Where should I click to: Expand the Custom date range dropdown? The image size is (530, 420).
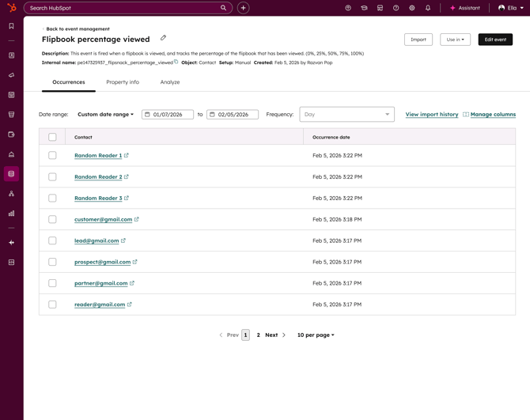point(105,115)
